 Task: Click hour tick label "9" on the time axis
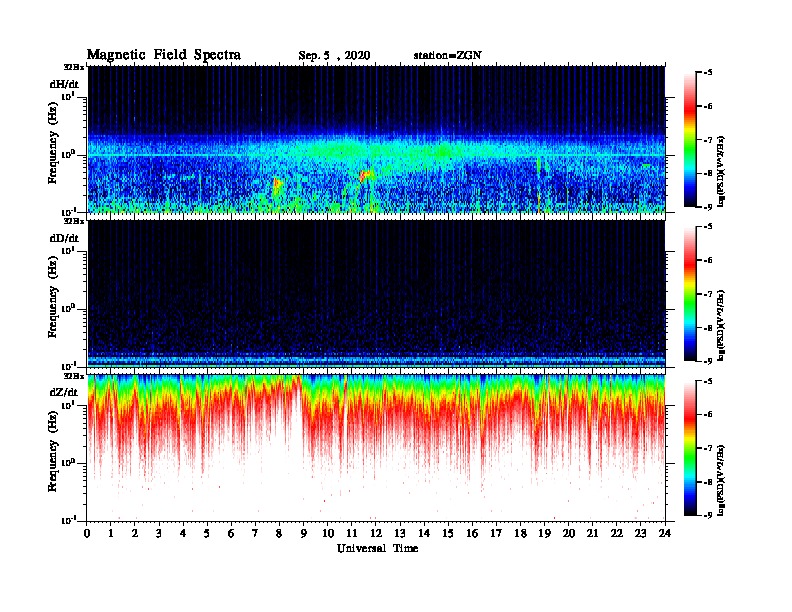pos(304,534)
